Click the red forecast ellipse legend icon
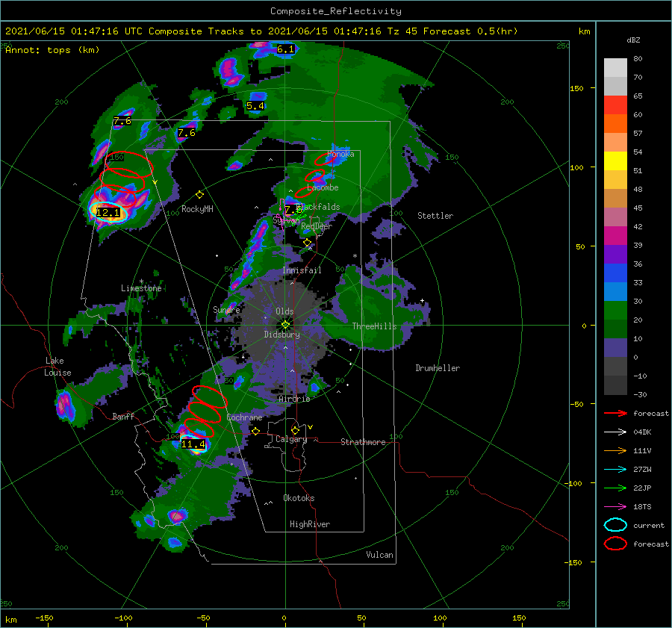The image size is (672, 628). click(615, 544)
